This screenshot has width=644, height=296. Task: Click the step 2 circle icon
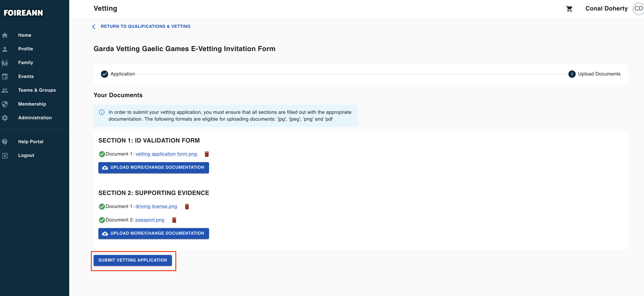(572, 74)
